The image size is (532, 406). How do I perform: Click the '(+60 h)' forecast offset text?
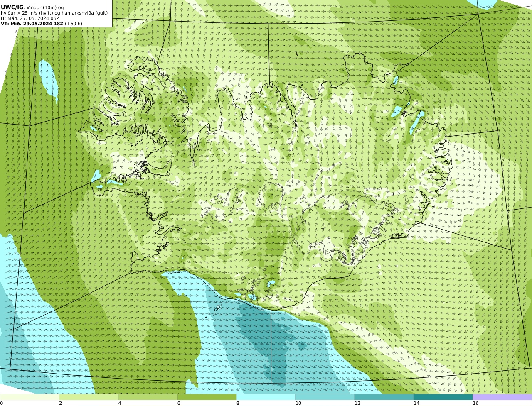tap(74, 24)
